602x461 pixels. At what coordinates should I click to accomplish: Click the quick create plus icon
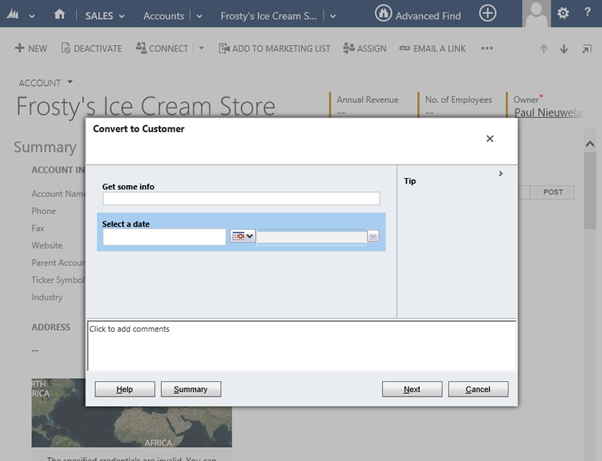(x=487, y=14)
